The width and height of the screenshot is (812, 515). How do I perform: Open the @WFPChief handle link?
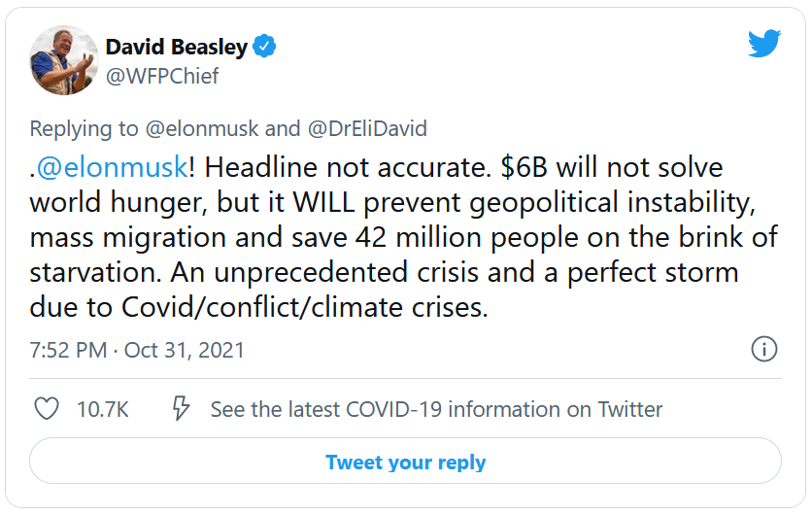point(161,76)
